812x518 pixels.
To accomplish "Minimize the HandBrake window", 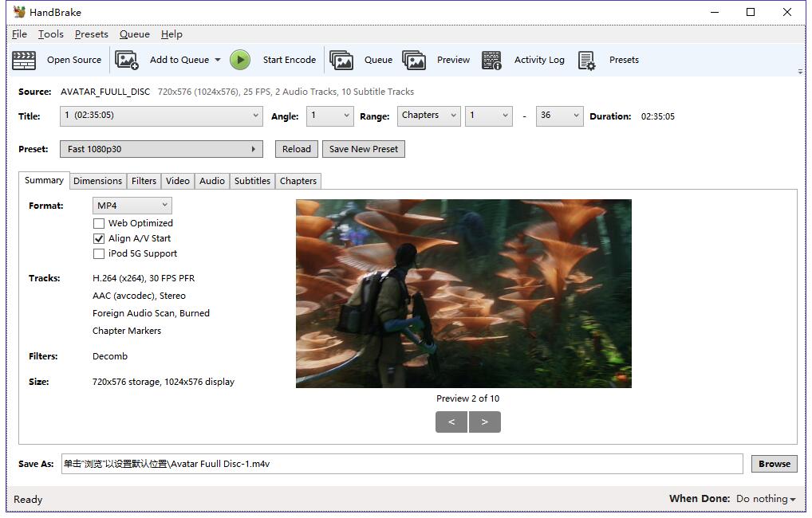I will point(715,12).
